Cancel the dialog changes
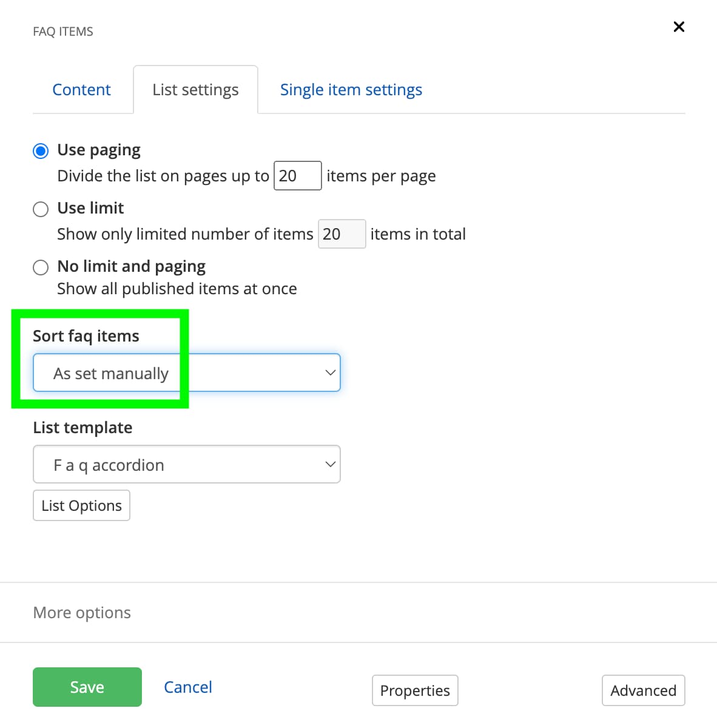717x728 pixels. pos(187,687)
